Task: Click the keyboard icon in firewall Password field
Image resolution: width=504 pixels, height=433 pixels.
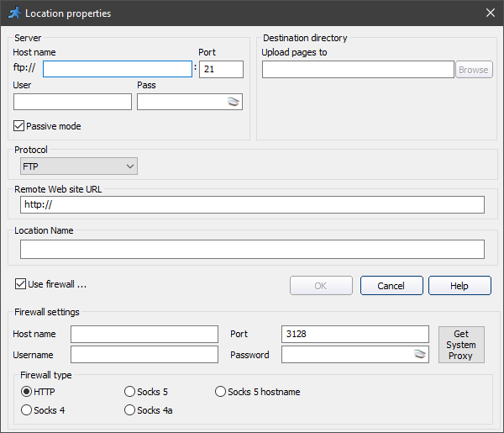Action: point(419,355)
